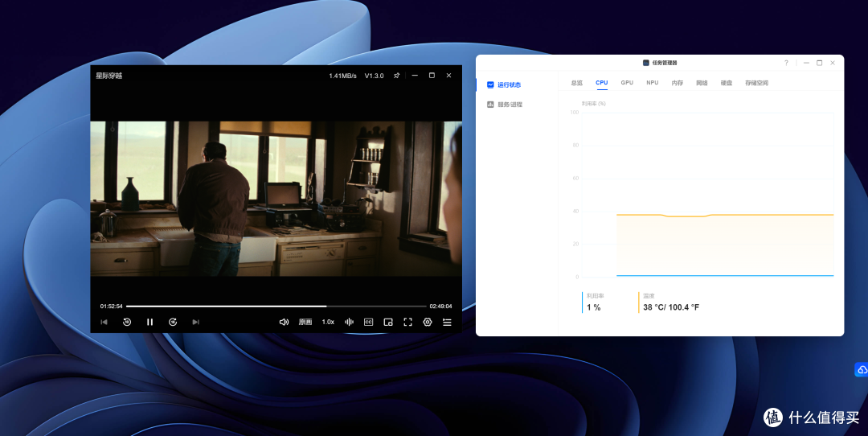Click total duration 02:49:04

click(440, 306)
